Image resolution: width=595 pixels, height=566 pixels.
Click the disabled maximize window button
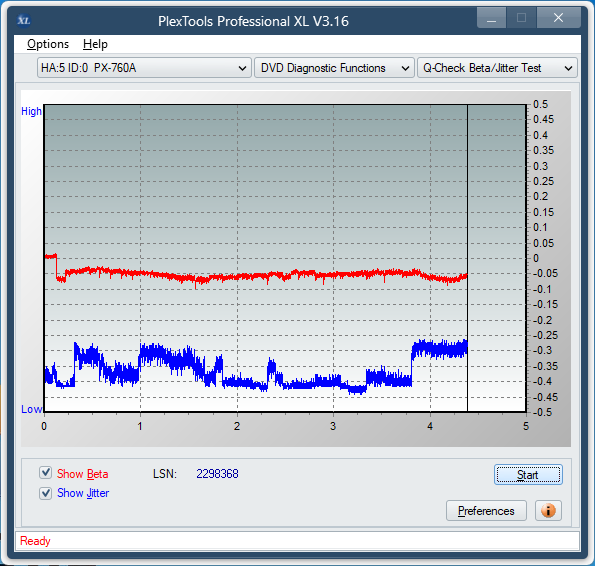tap(521, 18)
